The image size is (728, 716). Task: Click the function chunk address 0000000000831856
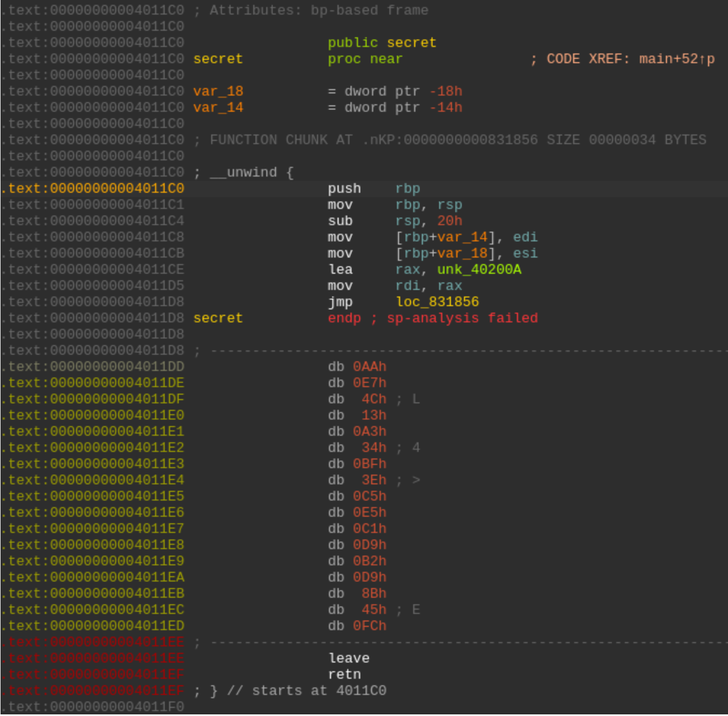pyautogui.click(x=470, y=140)
